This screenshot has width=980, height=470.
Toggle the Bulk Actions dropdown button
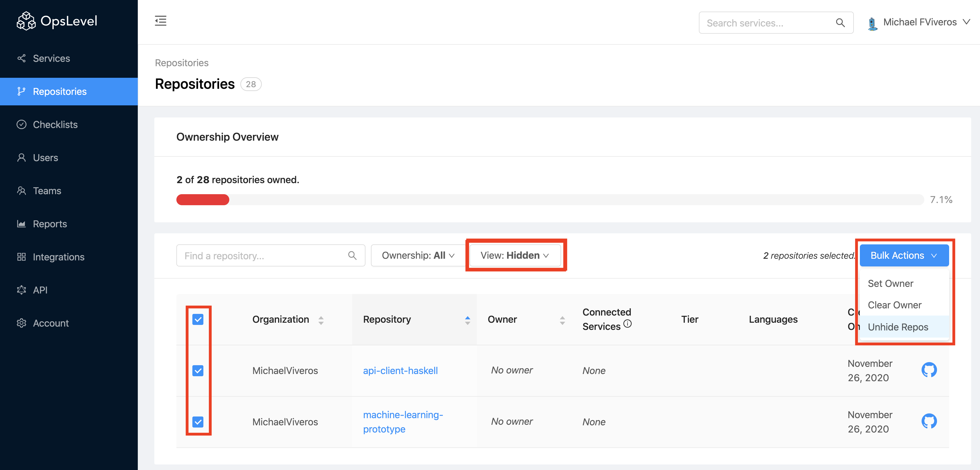click(904, 256)
